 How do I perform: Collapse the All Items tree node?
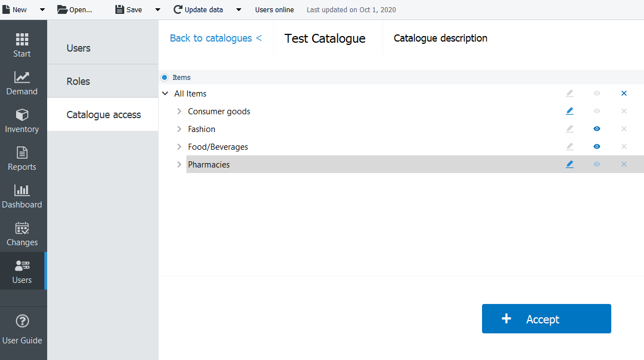point(165,94)
